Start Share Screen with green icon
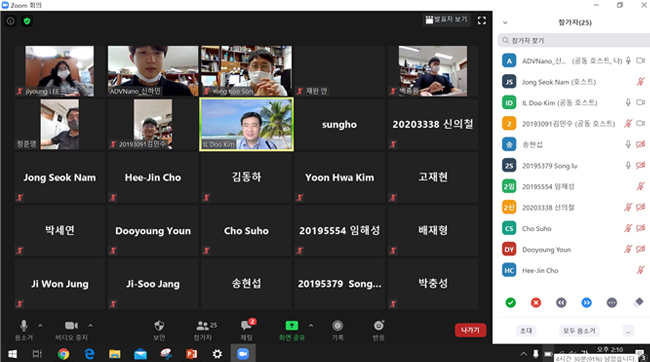The width and height of the screenshot is (650, 362). pyautogui.click(x=292, y=326)
